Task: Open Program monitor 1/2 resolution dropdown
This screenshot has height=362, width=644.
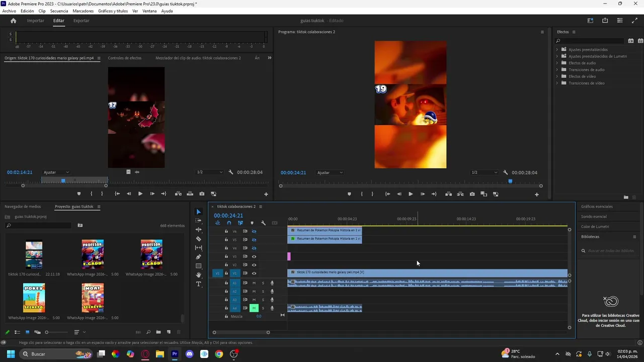Action: pyautogui.click(x=484, y=172)
